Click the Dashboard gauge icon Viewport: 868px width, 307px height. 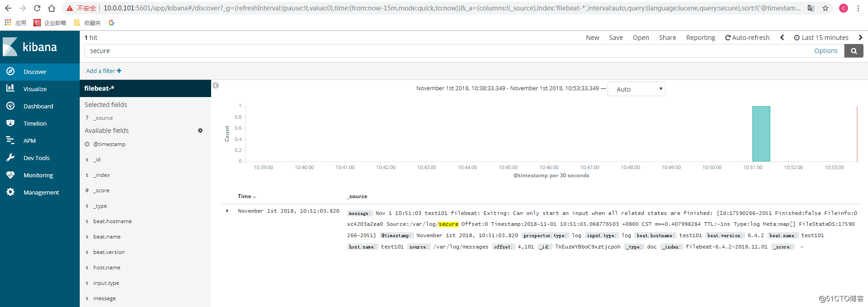point(10,106)
